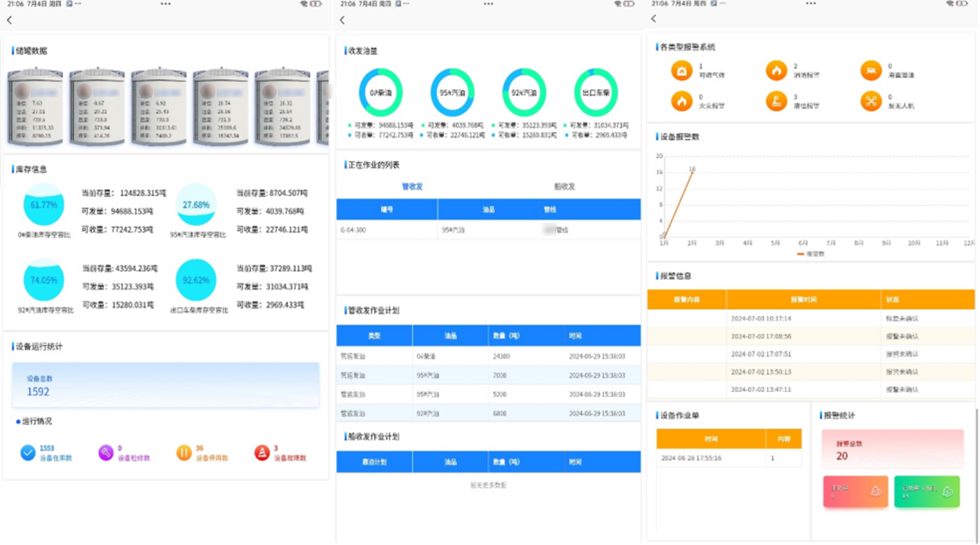The image size is (980, 545).
Task: Switch to the 船收发 tab
Action: [564, 187]
